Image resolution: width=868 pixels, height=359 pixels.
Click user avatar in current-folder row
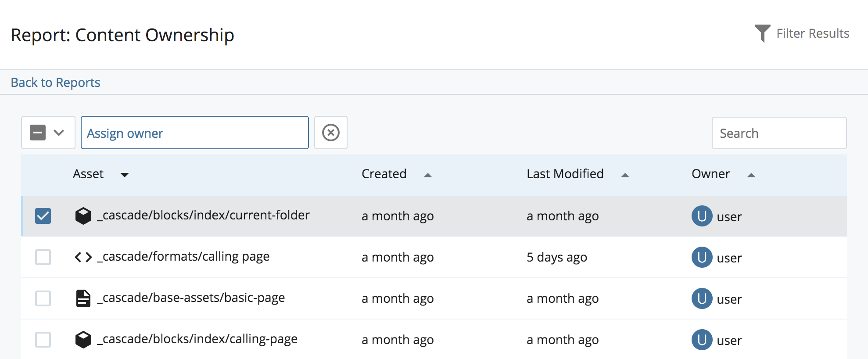[702, 216]
